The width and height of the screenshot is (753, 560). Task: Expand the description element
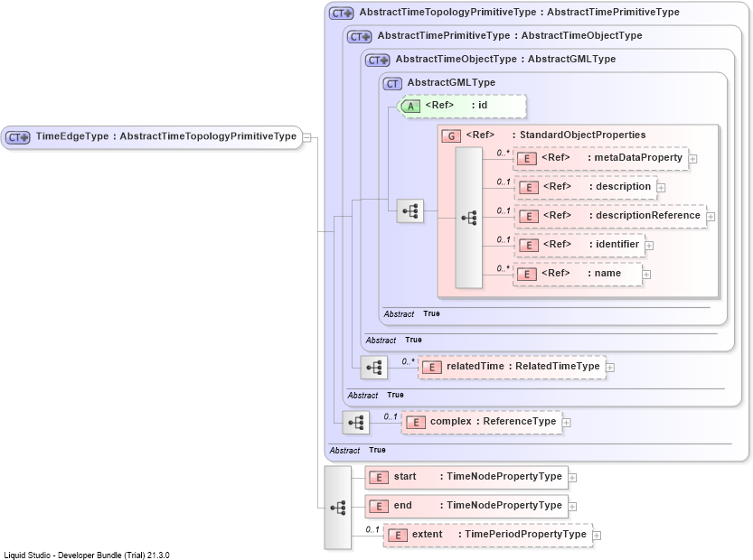coord(662,188)
